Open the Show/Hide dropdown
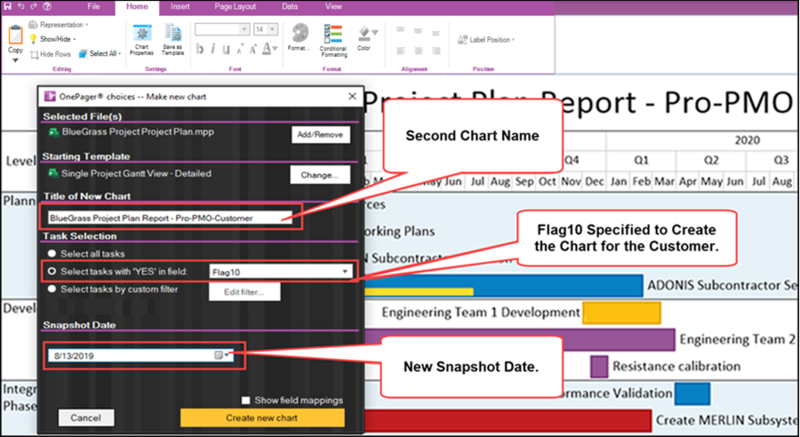800x437 pixels. [53, 39]
